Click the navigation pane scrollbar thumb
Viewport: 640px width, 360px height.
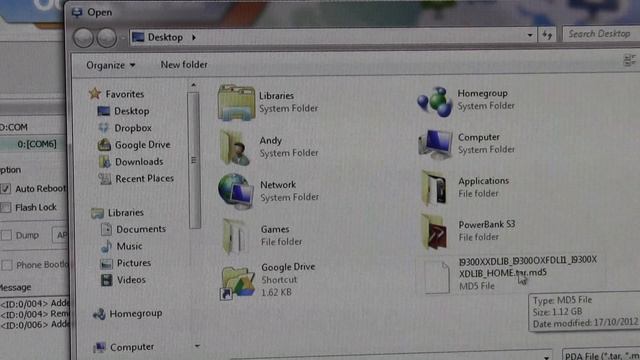tap(194, 160)
